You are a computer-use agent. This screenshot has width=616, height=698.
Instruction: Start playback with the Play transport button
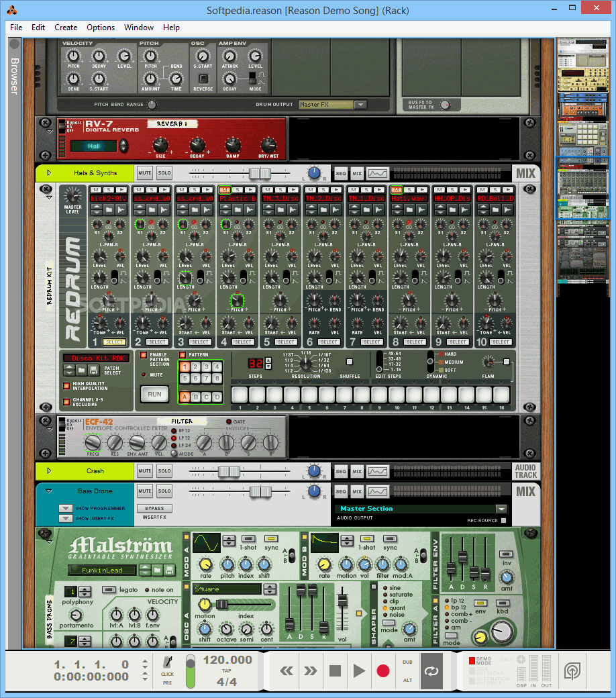click(359, 670)
